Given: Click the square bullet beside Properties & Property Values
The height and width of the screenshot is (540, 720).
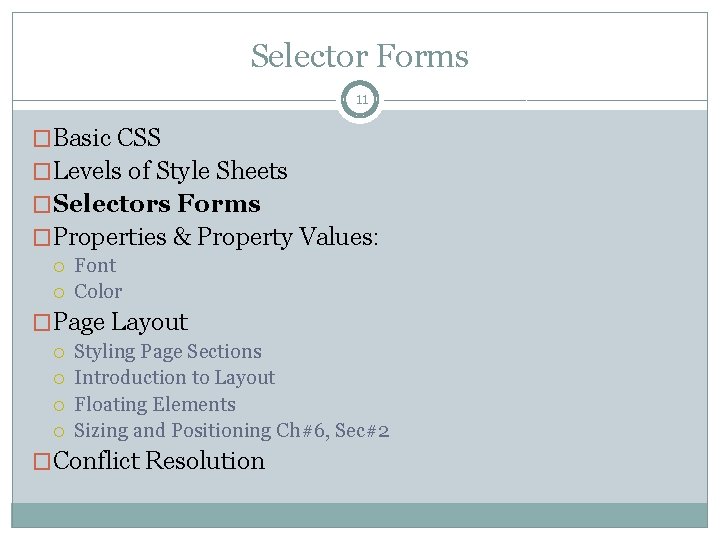Looking at the screenshot, I should 42,238.
